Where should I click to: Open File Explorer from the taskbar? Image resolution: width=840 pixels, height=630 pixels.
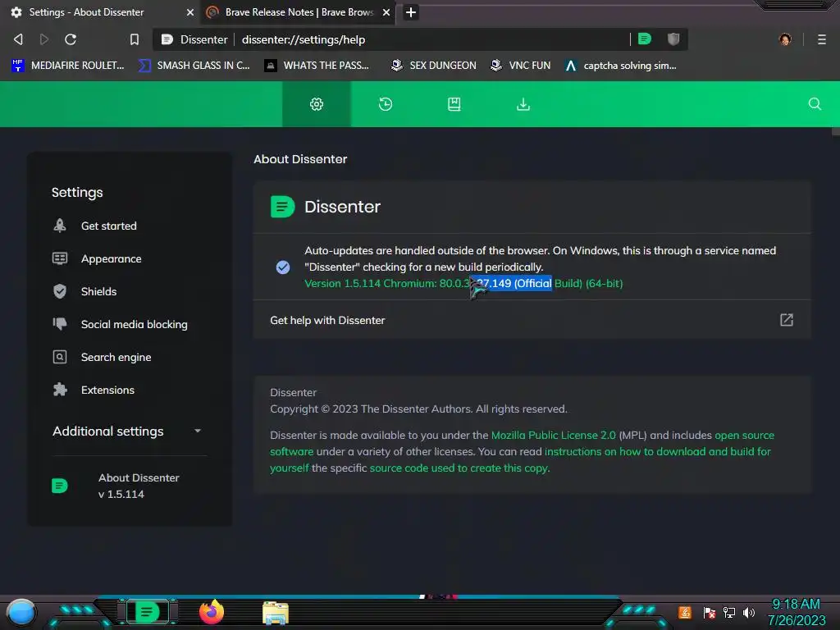pyautogui.click(x=276, y=613)
